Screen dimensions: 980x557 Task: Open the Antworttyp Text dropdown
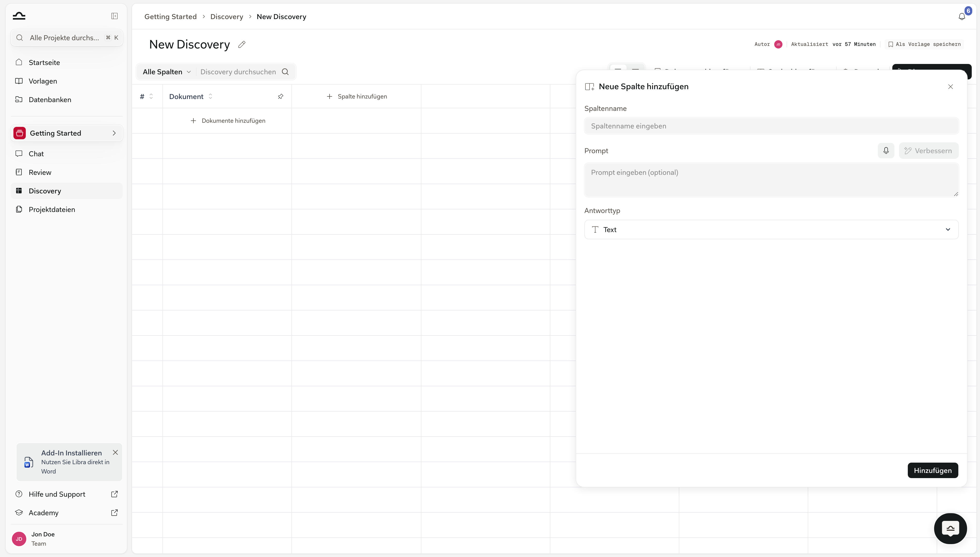[771, 230]
